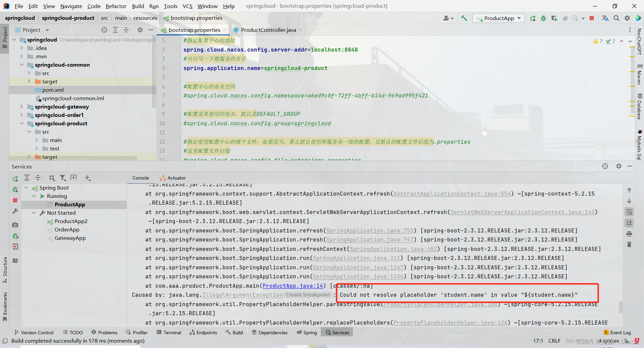Stop the running app from the top toolbar
This screenshot has width=644, height=348.
point(592,18)
